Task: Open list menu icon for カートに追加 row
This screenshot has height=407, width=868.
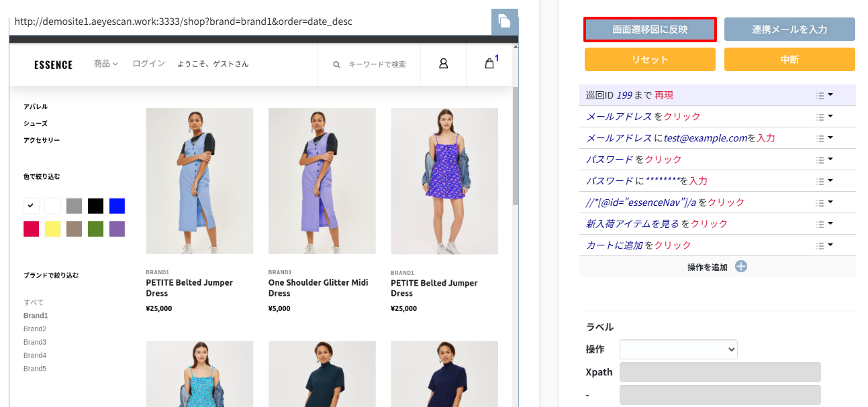Action: click(824, 245)
